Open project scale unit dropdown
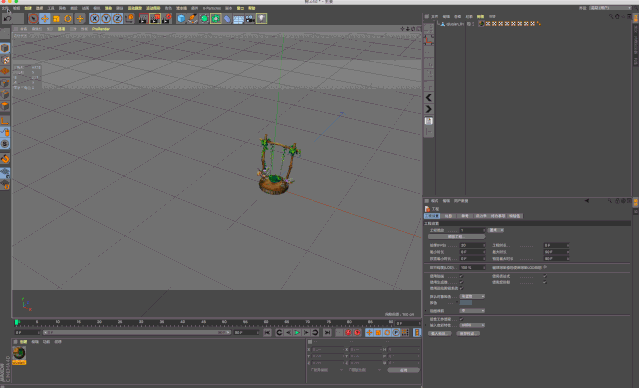This screenshot has width=639, height=388. click(x=496, y=230)
